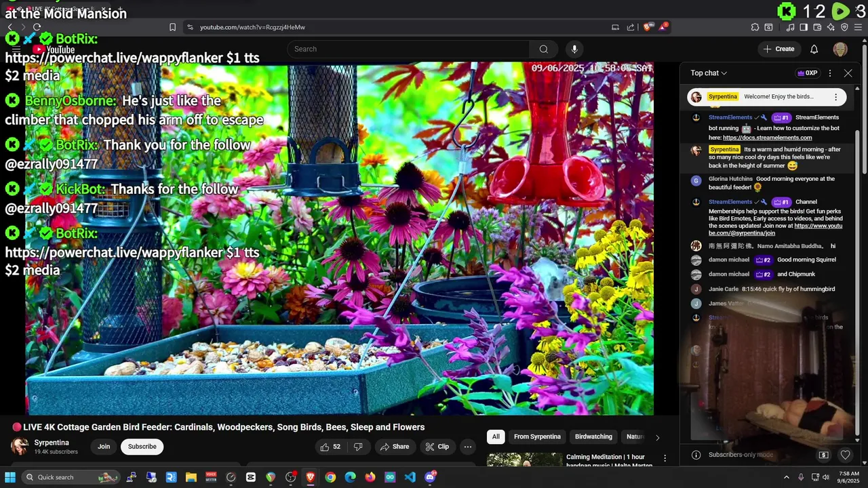Open the browser extensions puzzle icon
Viewport: 868px width, 488px height.
[755, 27]
